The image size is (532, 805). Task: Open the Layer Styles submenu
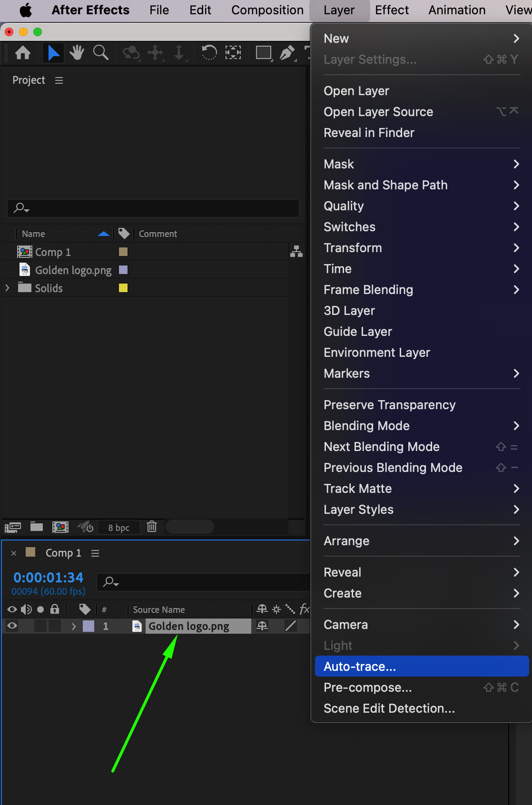[422, 510]
